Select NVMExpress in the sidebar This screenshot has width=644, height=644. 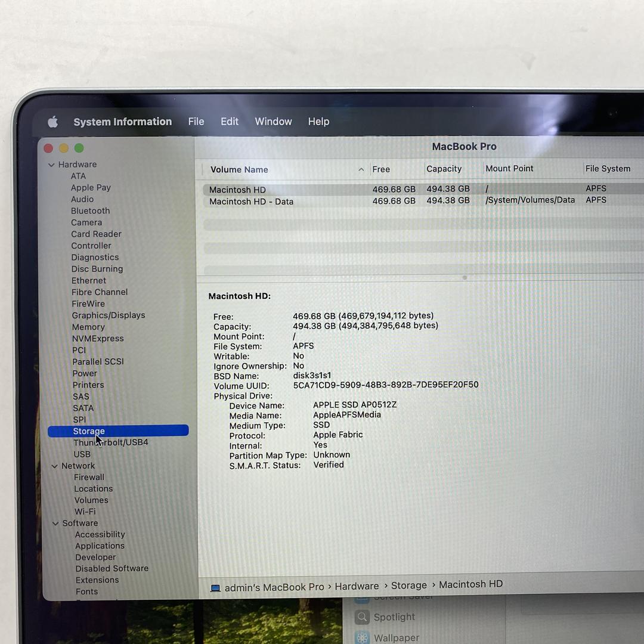tap(98, 339)
